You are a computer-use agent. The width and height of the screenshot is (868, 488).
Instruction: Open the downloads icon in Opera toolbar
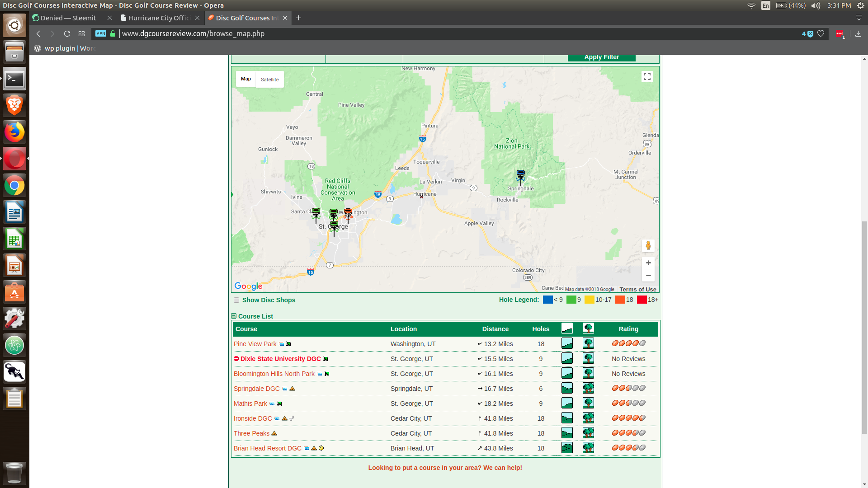click(x=858, y=33)
